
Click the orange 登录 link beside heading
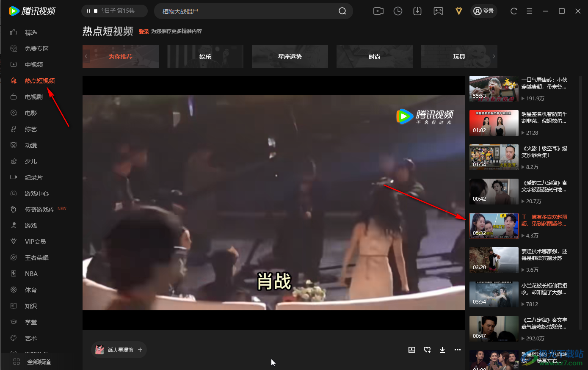[144, 31]
